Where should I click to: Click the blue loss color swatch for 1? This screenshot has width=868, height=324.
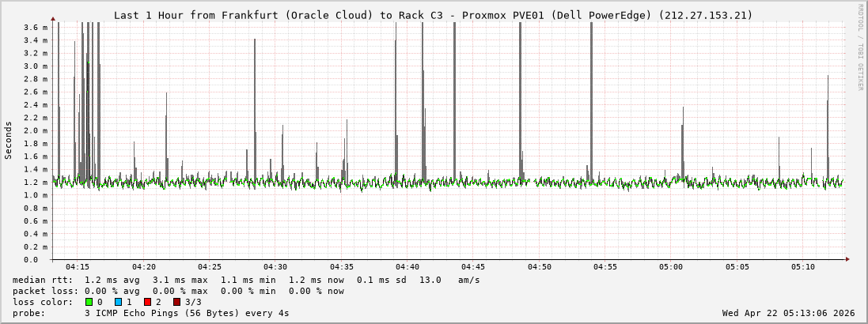[x=118, y=302]
